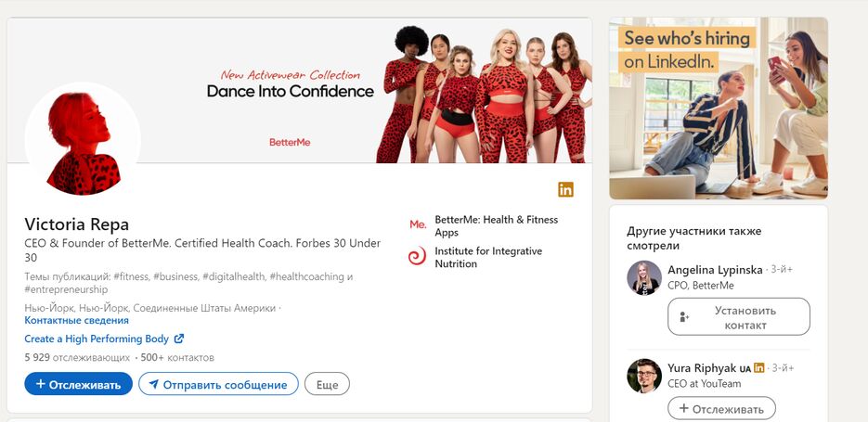Click Victoria Repa's profile photo
868x422 pixels.
tap(83, 141)
